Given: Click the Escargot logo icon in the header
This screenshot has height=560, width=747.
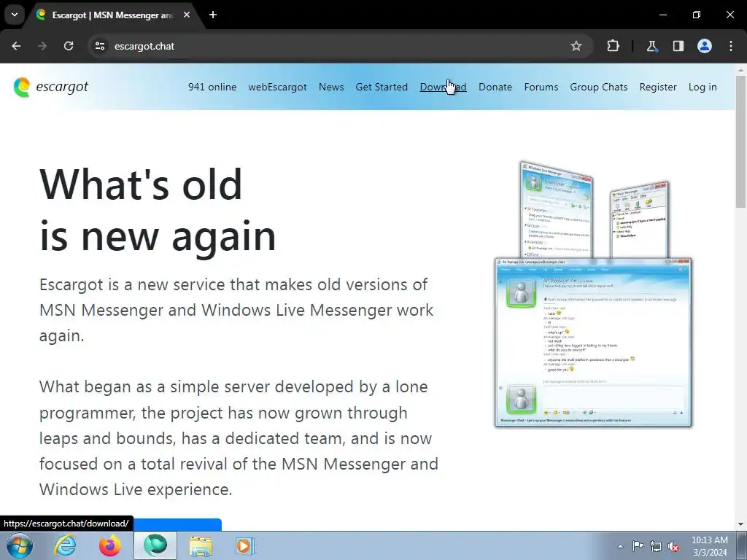Looking at the screenshot, I should [22, 87].
